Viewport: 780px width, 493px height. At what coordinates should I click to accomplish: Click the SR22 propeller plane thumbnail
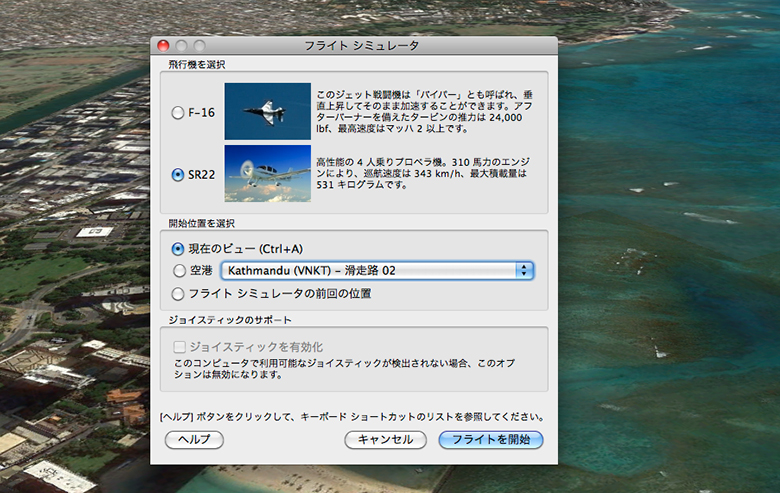(x=266, y=174)
